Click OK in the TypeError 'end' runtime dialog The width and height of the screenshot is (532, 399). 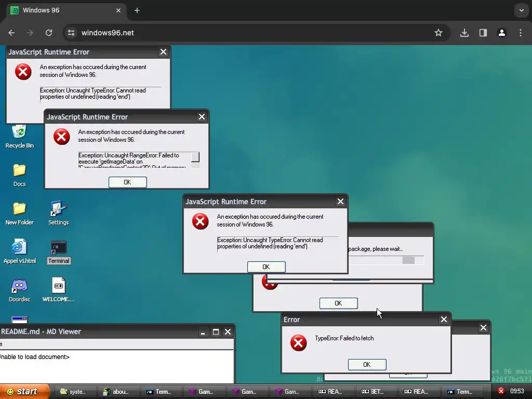pos(267,267)
